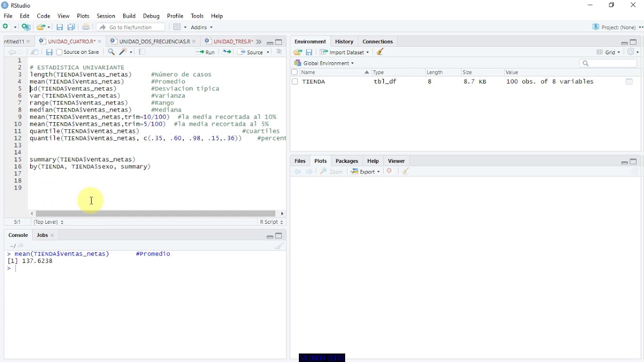
Task: Click the Open File folder icon
Action: [41, 27]
